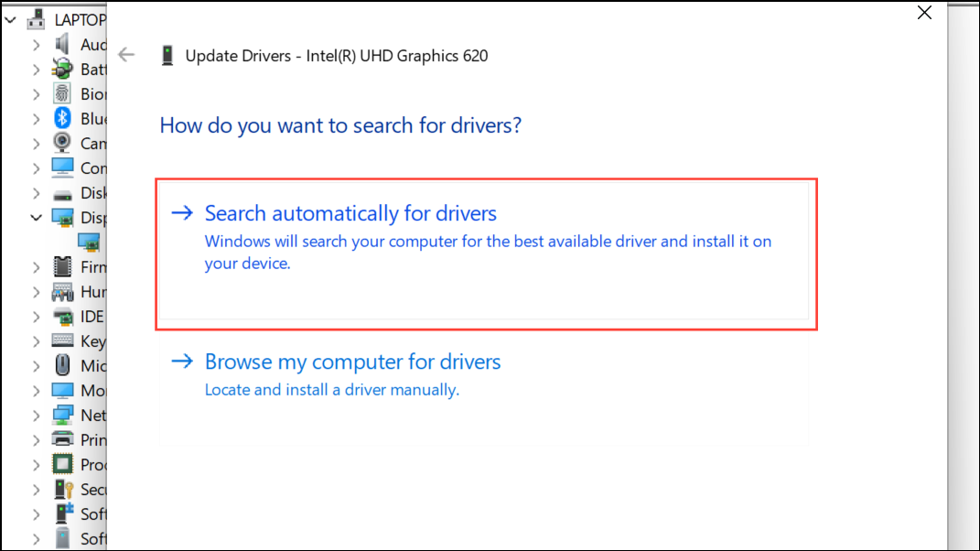The image size is (980, 551).
Task: Click the Security devices key icon
Action: click(63, 489)
